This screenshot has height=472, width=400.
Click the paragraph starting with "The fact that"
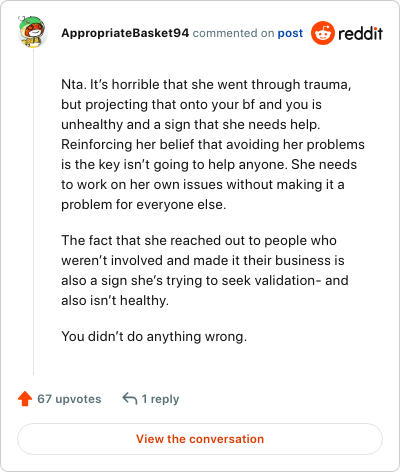tap(205, 270)
